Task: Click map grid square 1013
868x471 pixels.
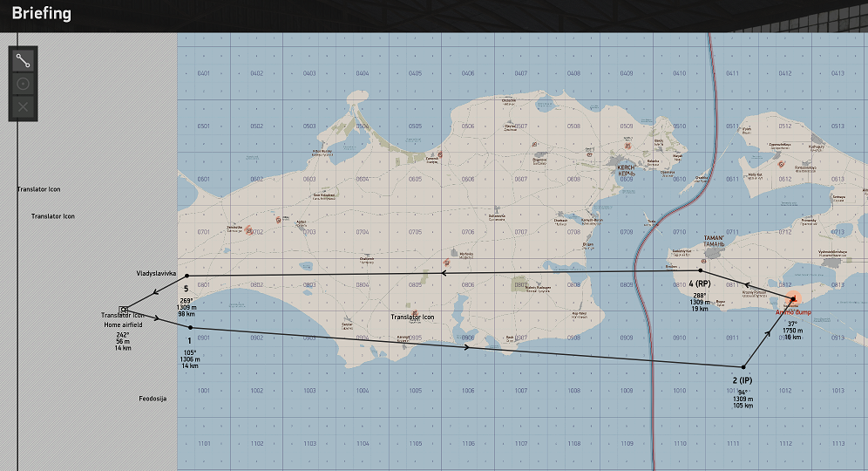Action: 837,391
